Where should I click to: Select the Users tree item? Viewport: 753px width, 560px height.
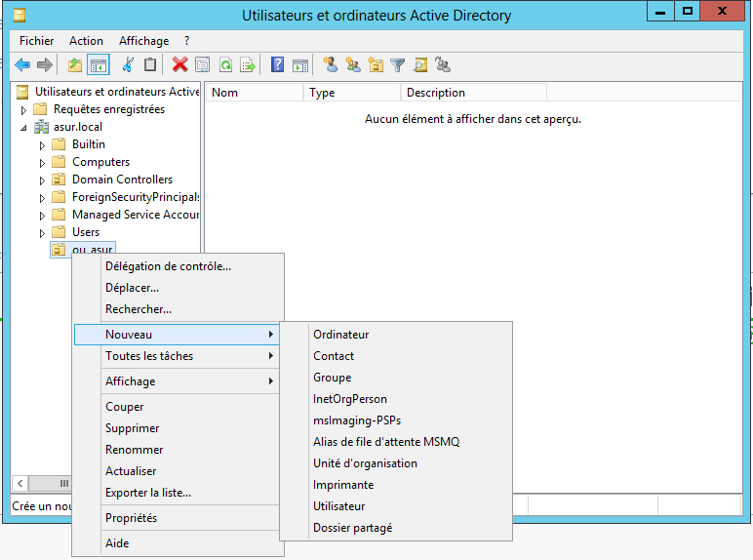pos(86,232)
